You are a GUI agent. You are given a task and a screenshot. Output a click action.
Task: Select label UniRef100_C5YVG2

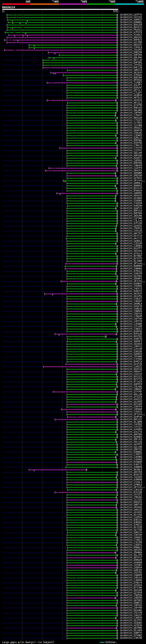tap(131, 65)
